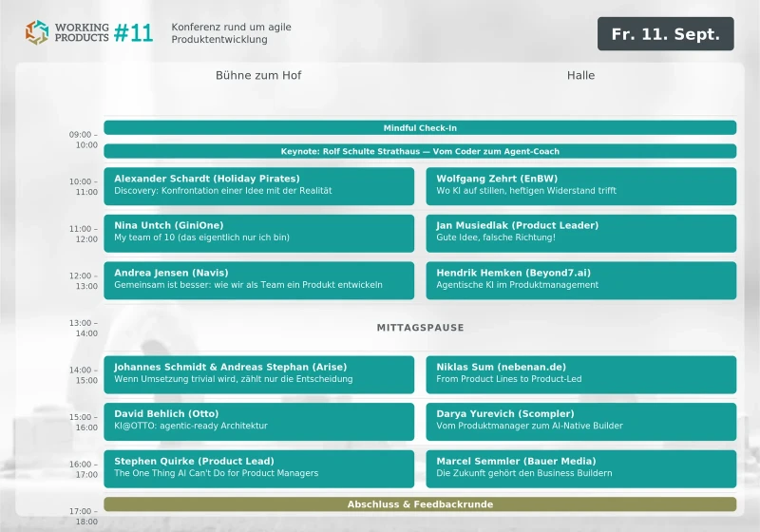Open the Mindful Check-In session bar

420,128
